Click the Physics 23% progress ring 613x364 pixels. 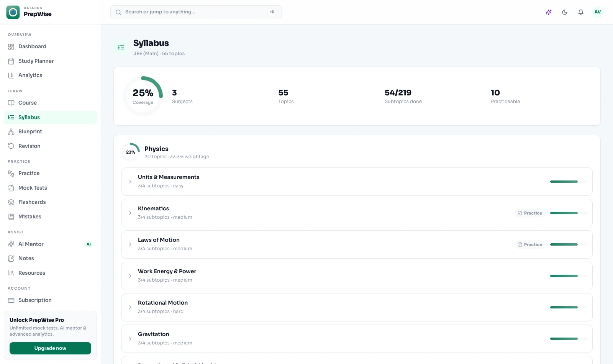point(131,152)
